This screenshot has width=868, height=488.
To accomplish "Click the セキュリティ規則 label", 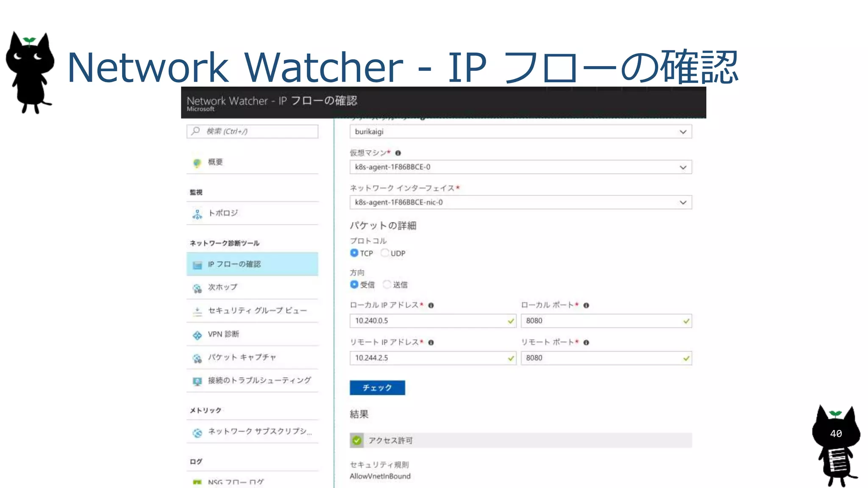I will [x=379, y=465].
